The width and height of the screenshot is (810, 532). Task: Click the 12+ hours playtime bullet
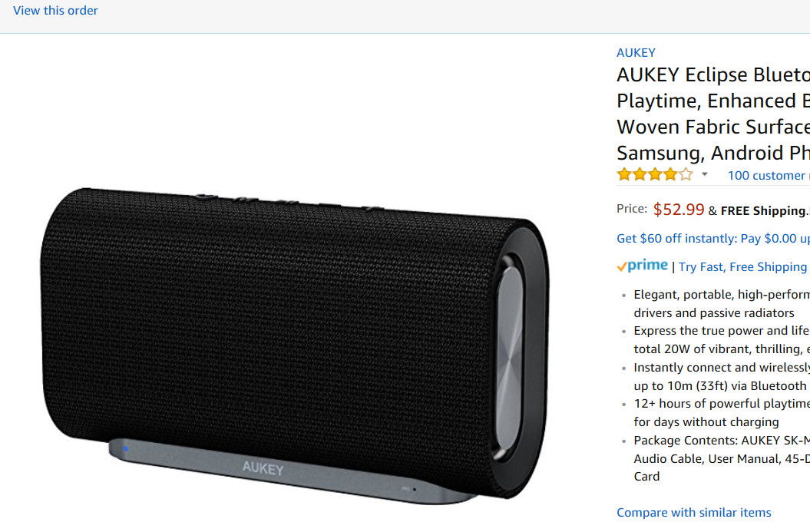(x=721, y=412)
